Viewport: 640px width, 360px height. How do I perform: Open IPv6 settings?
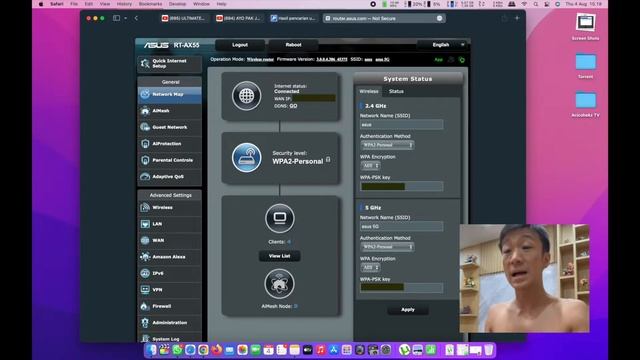pyautogui.click(x=169, y=273)
